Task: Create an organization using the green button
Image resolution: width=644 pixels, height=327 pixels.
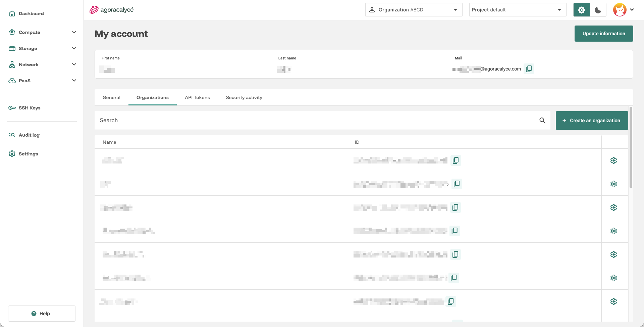Action: pyautogui.click(x=592, y=121)
